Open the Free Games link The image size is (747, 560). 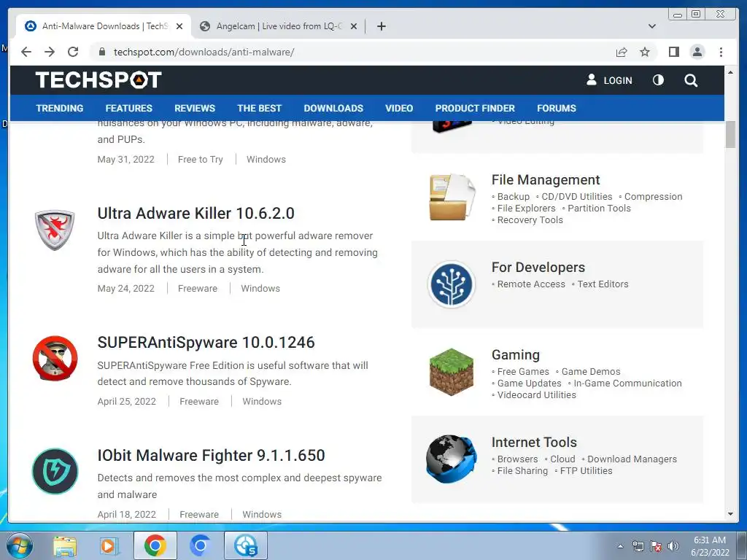pyautogui.click(x=523, y=371)
